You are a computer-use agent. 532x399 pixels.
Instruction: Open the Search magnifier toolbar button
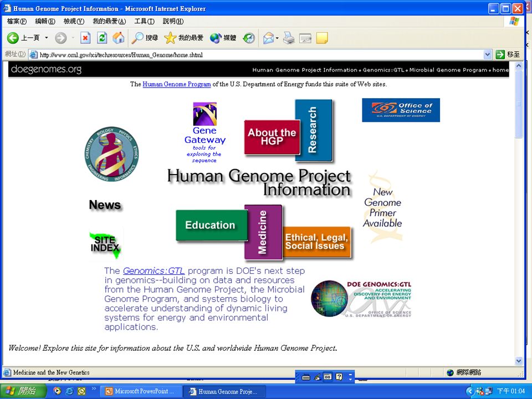coord(145,38)
